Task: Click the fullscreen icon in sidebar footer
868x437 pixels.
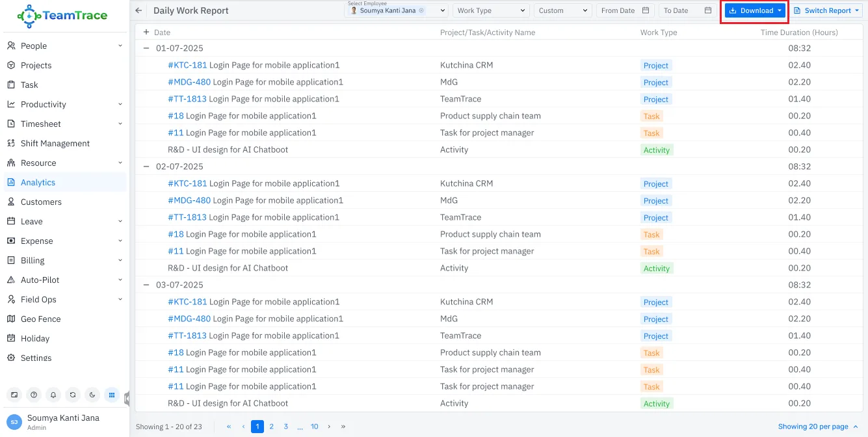Action: (14, 395)
